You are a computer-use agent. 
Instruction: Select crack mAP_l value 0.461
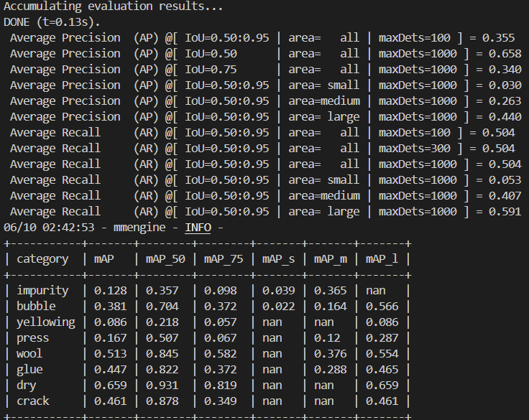coord(382,401)
